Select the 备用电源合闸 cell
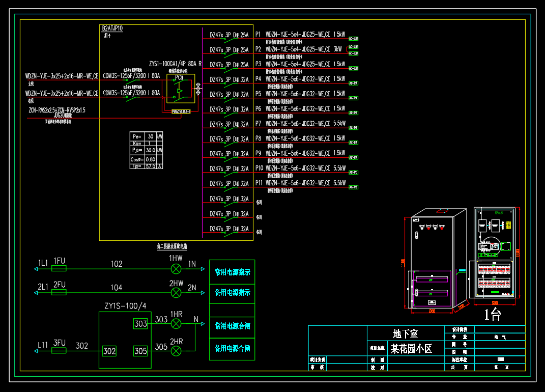 (x=232, y=349)
